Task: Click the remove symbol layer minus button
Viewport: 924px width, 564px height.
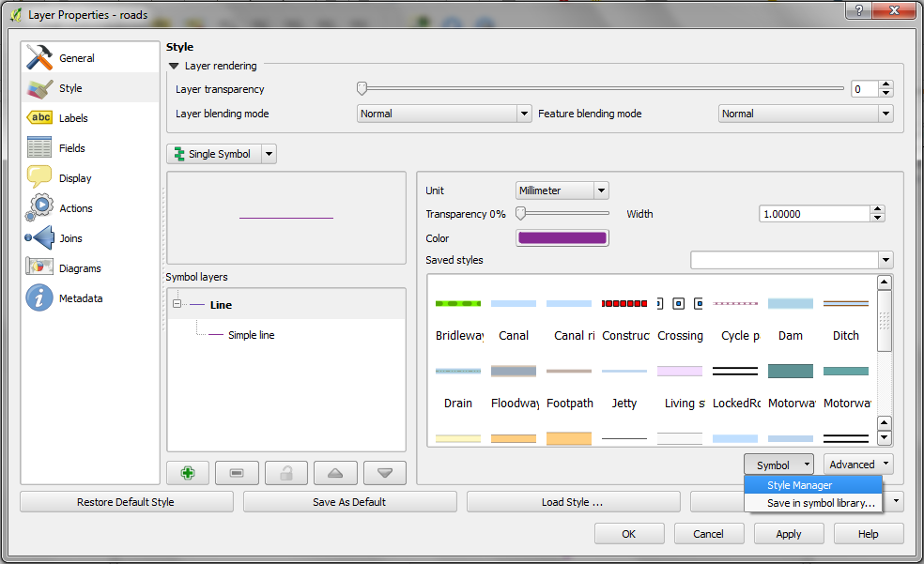Action: (x=237, y=473)
